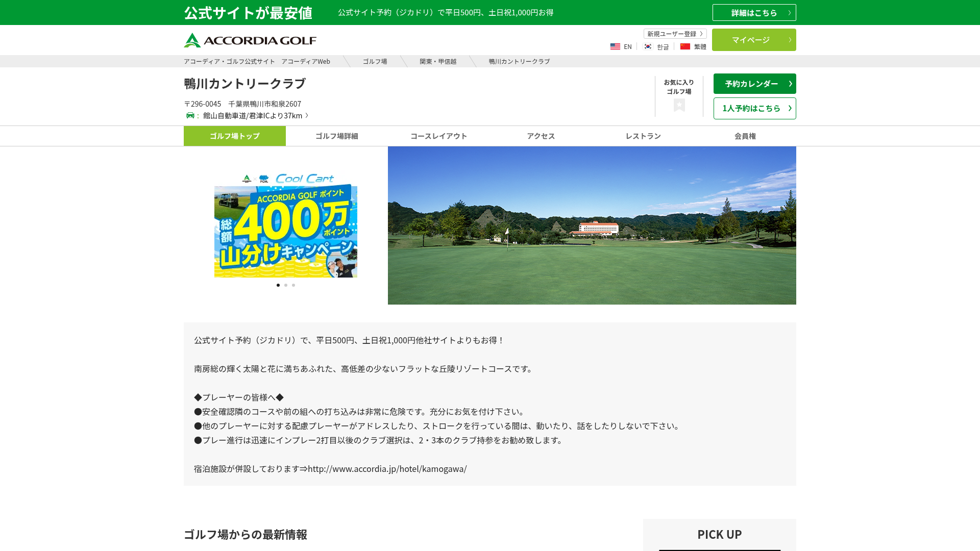This screenshot has height=551, width=980.
Task: Click the Chinese flag icon
Action: click(685, 46)
